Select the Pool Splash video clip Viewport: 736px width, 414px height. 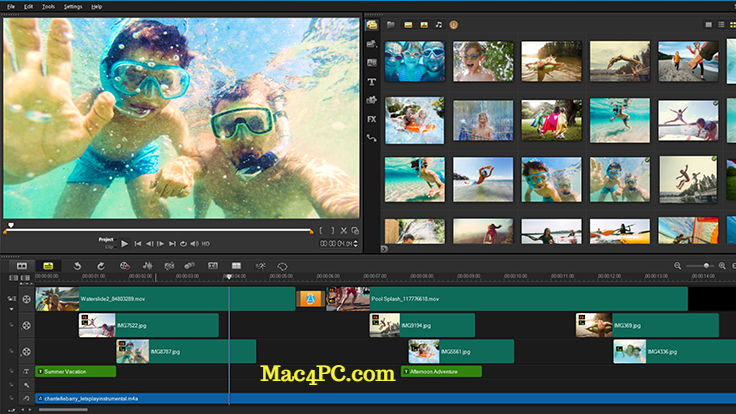point(507,299)
